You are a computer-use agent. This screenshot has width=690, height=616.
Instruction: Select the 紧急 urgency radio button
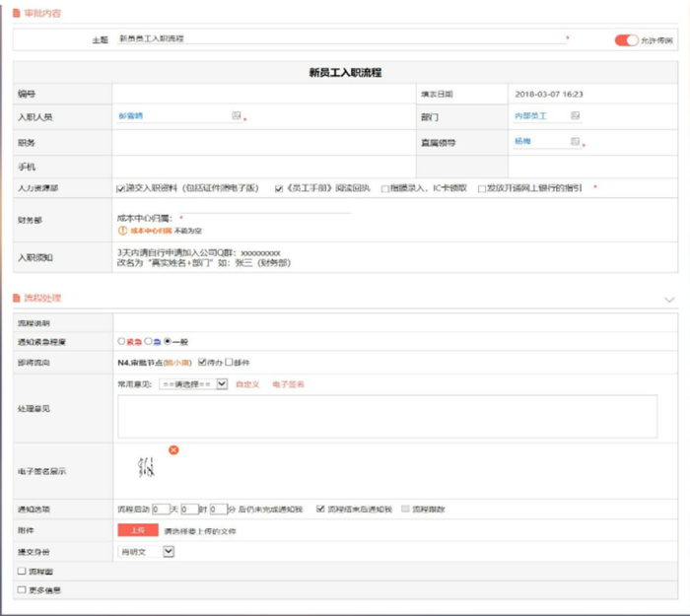pyautogui.click(x=121, y=342)
